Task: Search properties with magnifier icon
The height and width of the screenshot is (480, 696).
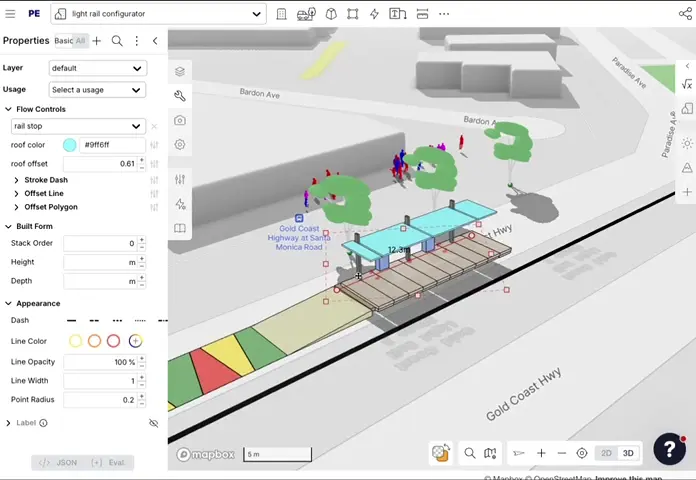Action: [117, 41]
